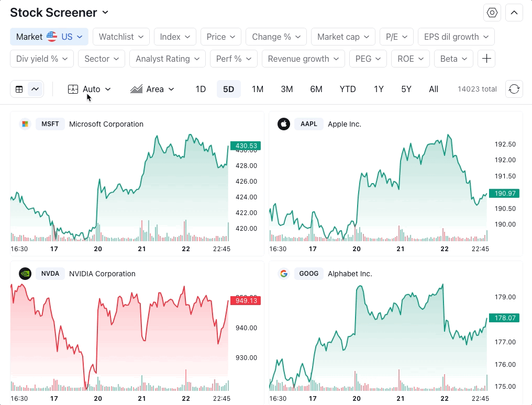
Task: Switch to chart view layout
Action: pos(35,89)
